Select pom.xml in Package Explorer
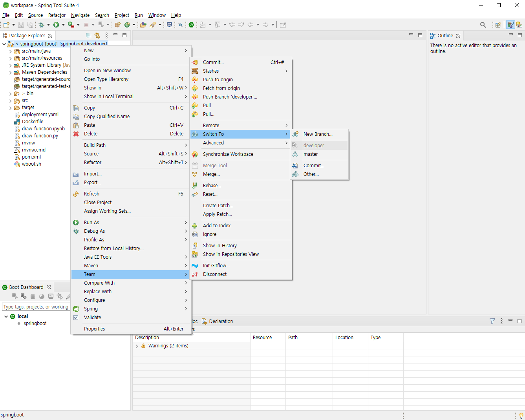Image resolution: width=525 pixels, height=420 pixels. tap(31, 157)
